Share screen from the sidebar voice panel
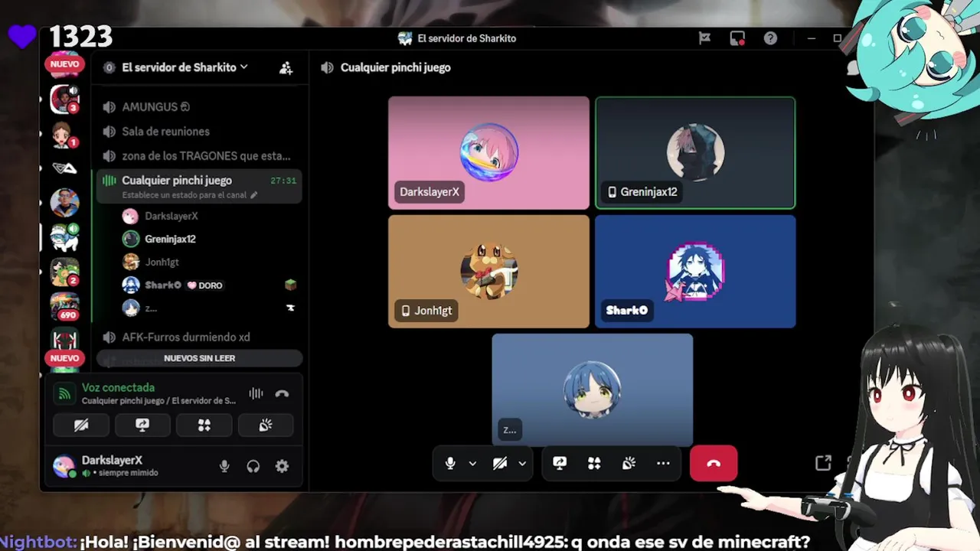Screen dimensions: 980x551 [142, 425]
